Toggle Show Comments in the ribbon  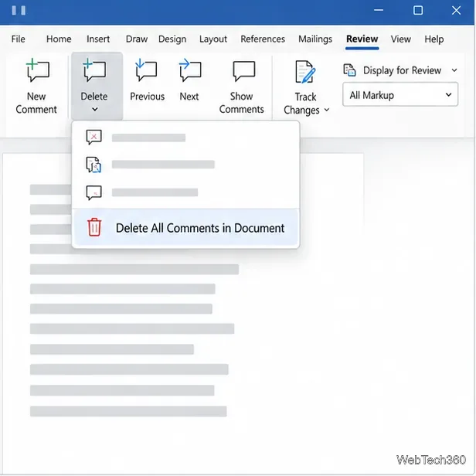241,88
